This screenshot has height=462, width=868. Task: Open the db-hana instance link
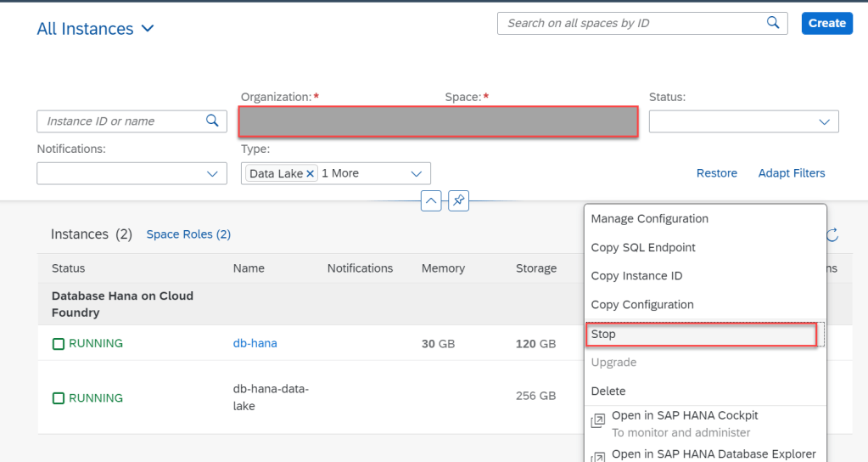[255, 344]
